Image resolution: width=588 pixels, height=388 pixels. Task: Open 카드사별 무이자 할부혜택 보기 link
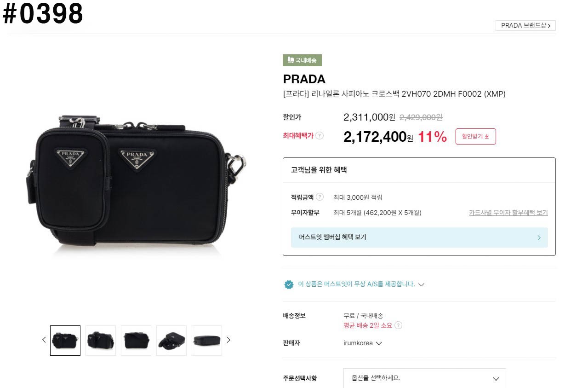click(508, 213)
